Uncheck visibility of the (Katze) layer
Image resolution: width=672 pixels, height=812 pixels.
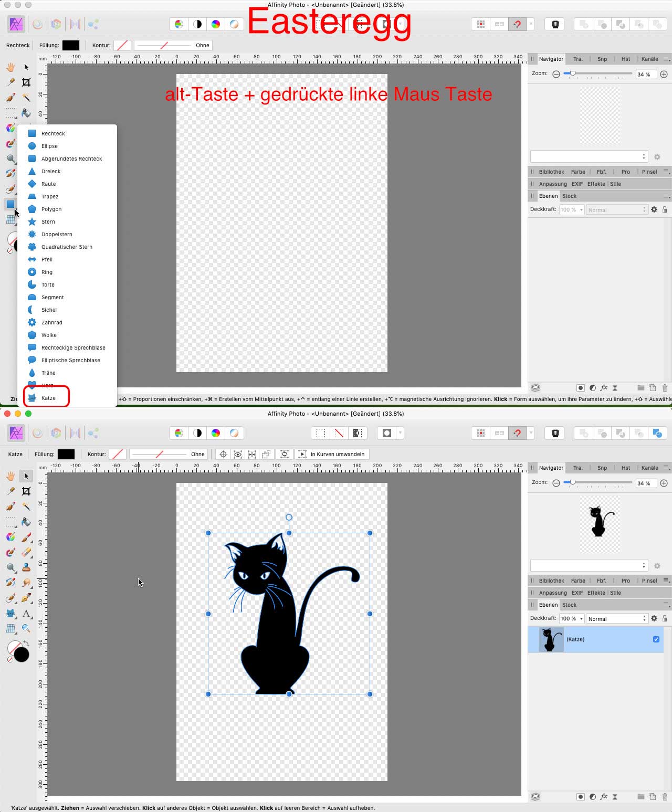coord(656,639)
